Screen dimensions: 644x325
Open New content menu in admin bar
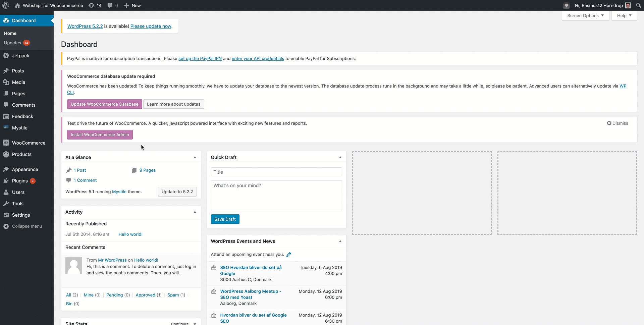[132, 5]
